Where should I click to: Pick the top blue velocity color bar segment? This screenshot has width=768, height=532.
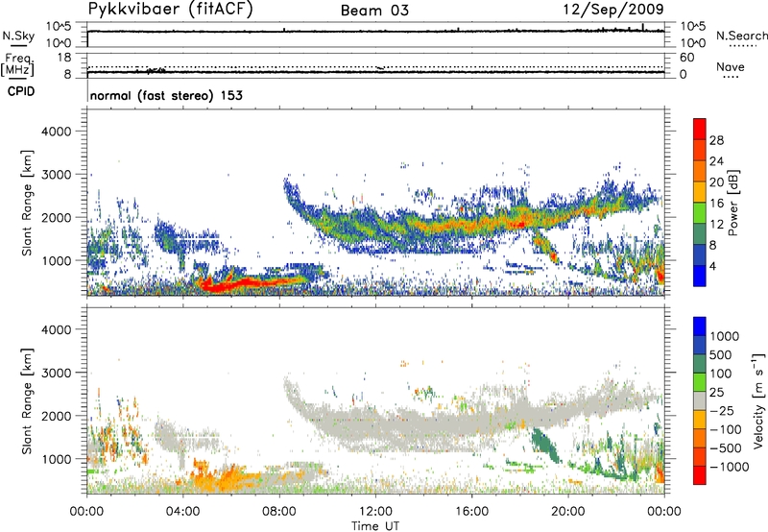point(700,326)
